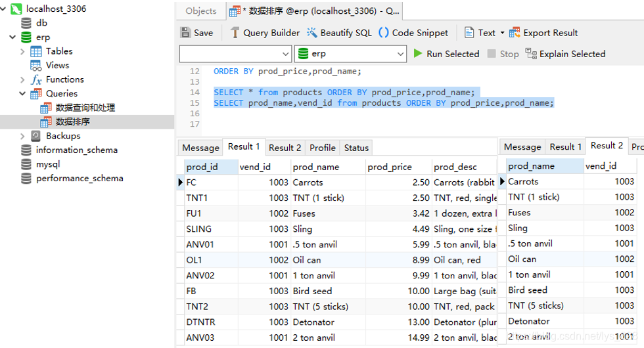The height and width of the screenshot is (348, 644).
Task: Click the Functions fx icon
Action: coord(36,79)
